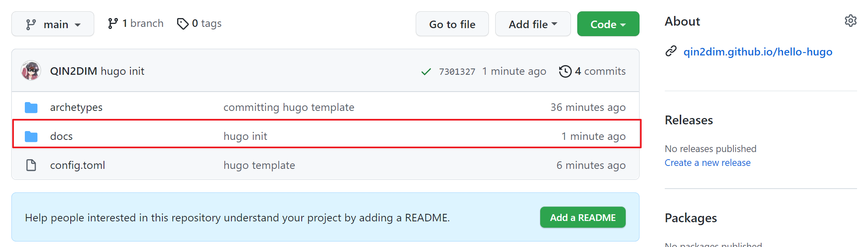Click the archetypes folder icon

point(31,108)
